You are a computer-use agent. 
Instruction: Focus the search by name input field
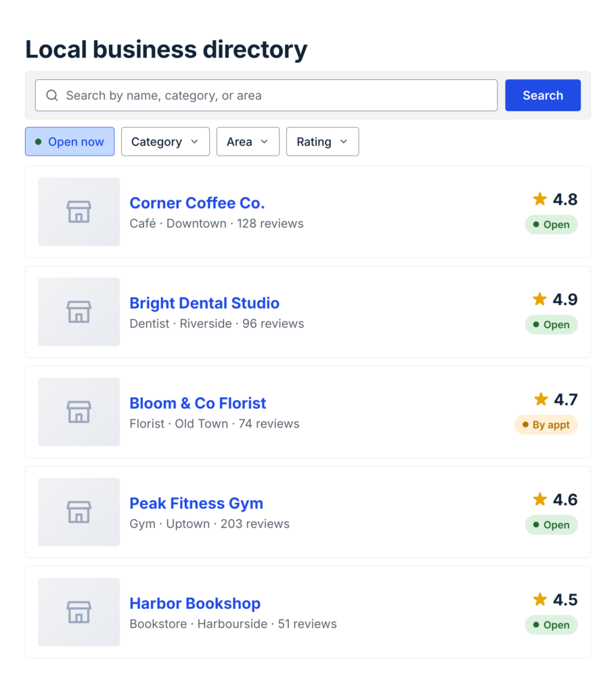pos(266,95)
